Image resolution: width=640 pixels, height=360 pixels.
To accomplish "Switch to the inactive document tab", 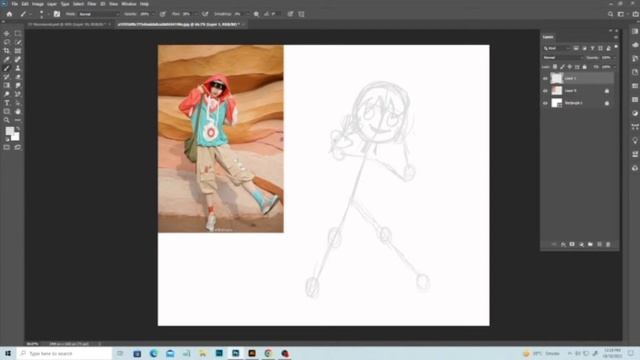I will (68, 24).
